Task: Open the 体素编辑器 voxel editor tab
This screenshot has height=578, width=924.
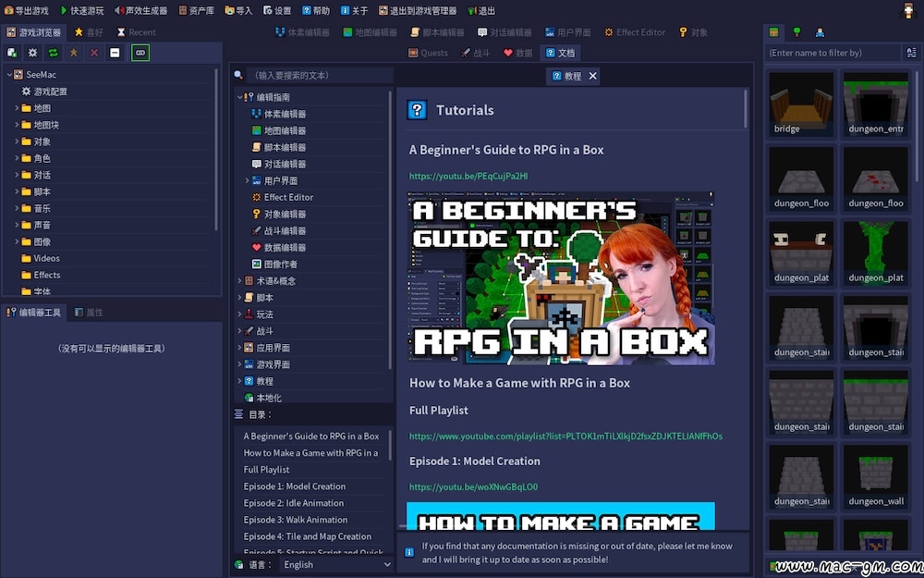Action: [302, 32]
